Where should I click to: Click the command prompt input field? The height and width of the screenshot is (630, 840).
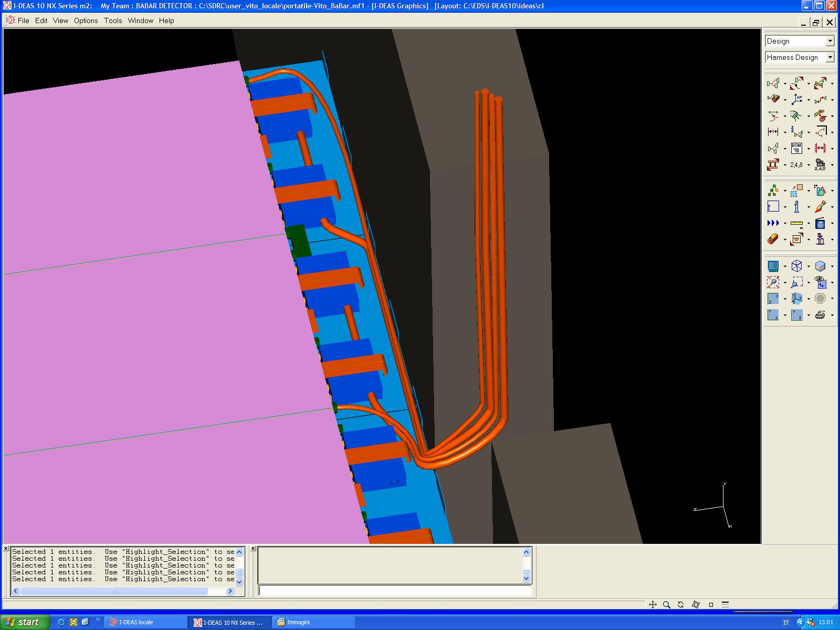click(395, 591)
